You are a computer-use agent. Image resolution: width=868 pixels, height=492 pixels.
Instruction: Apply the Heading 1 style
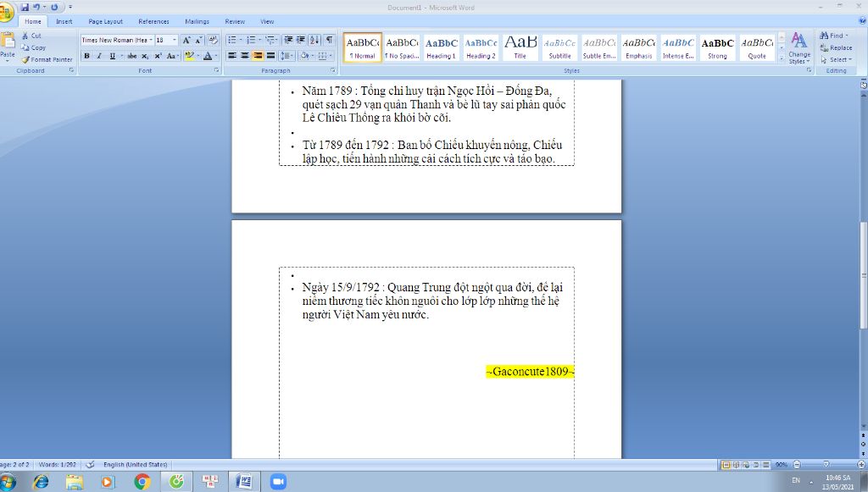441,47
